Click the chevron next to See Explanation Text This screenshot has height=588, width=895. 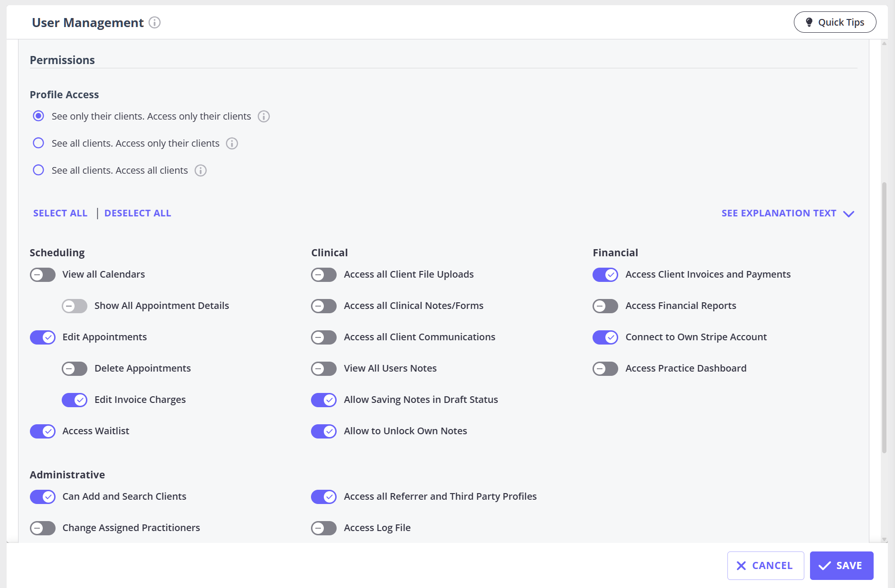click(x=848, y=214)
